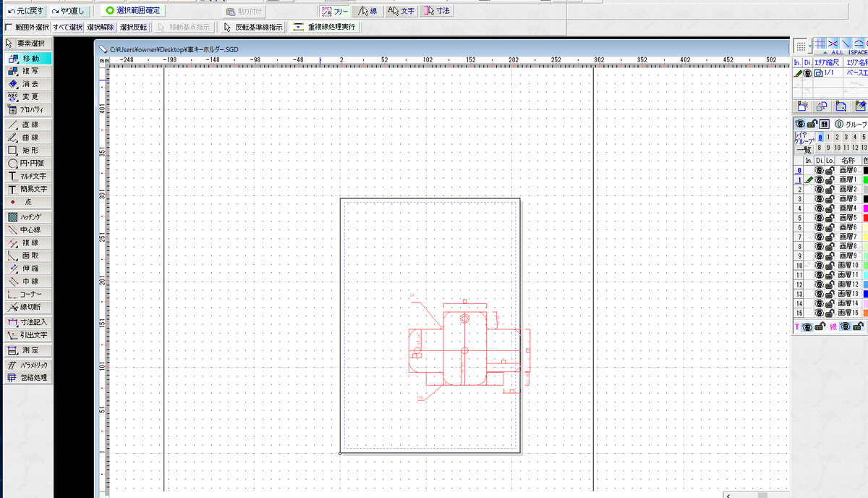Toggle visibility eye of 画層12
Viewport: 868px width, 498px height.
pyautogui.click(x=820, y=284)
